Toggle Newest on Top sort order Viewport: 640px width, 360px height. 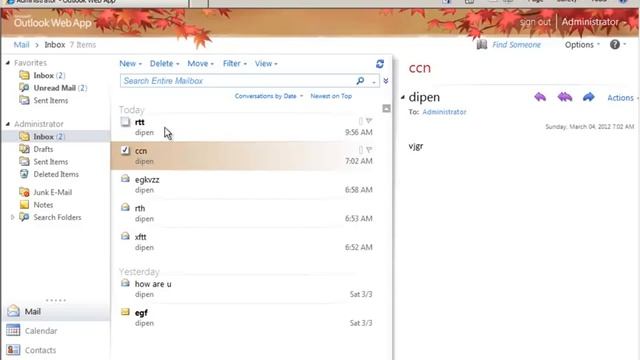(x=331, y=96)
